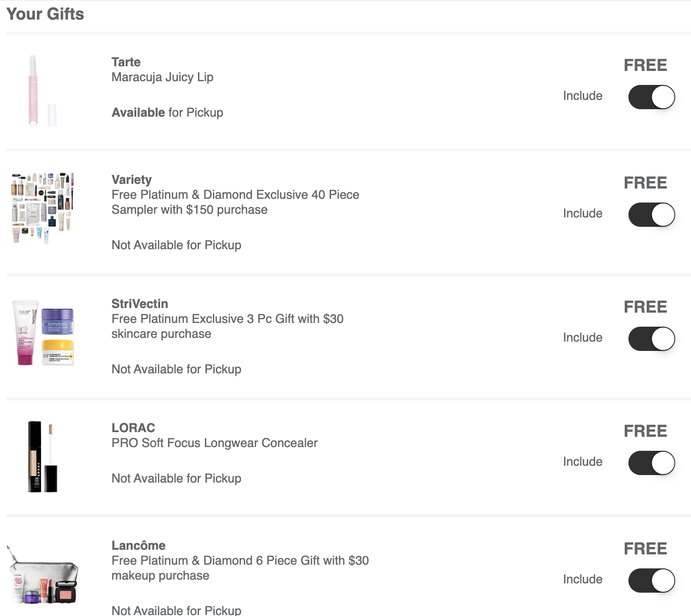Click the LORAC brand name

tap(134, 428)
